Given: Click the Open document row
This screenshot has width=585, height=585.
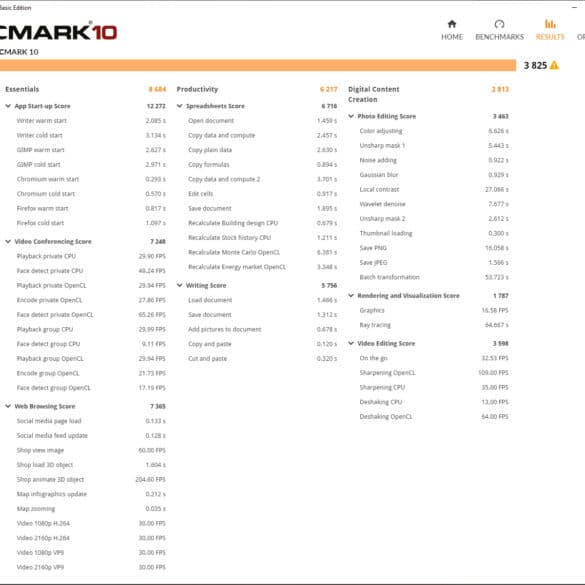Looking at the screenshot, I should [x=263, y=121].
